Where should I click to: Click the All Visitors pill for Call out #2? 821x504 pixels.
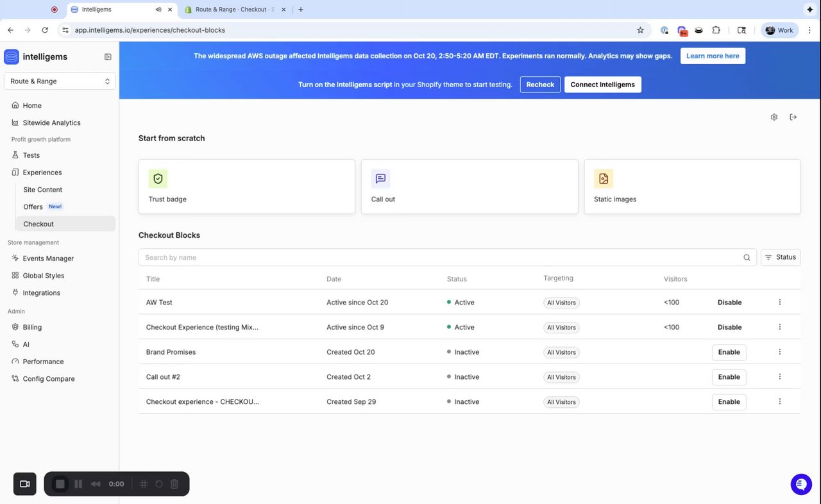561,377
